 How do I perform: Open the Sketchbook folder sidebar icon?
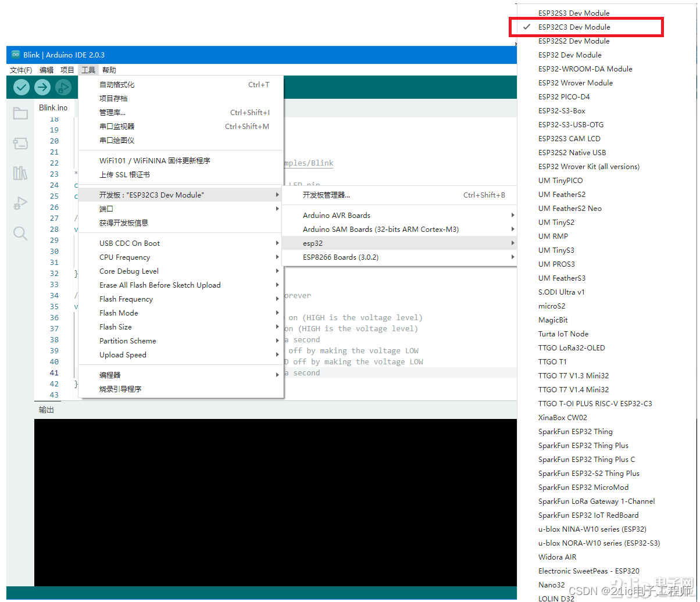(x=20, y=113)
